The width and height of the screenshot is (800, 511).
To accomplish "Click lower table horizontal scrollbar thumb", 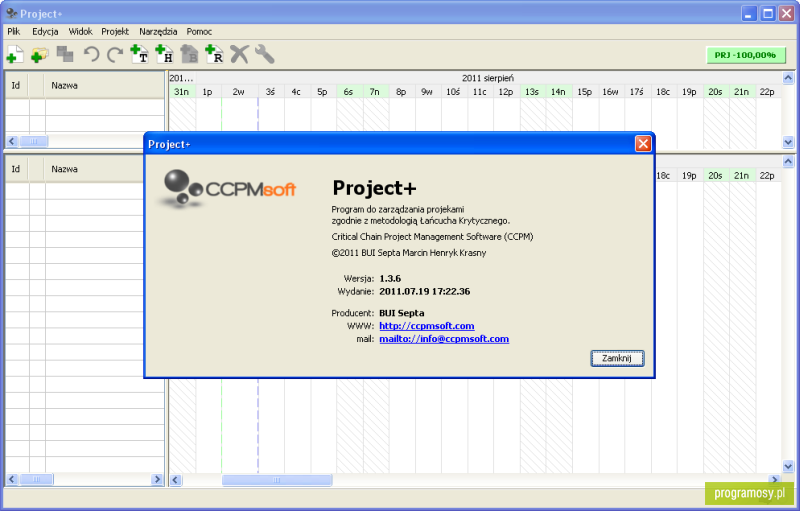I will (36, 479).
